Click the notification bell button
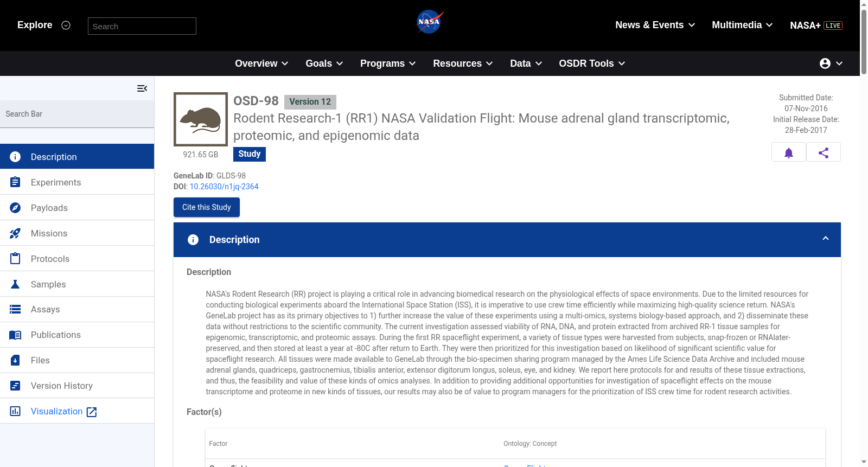Image resolution: width=868 pixels, height=467 pixels. click(789, 152)
